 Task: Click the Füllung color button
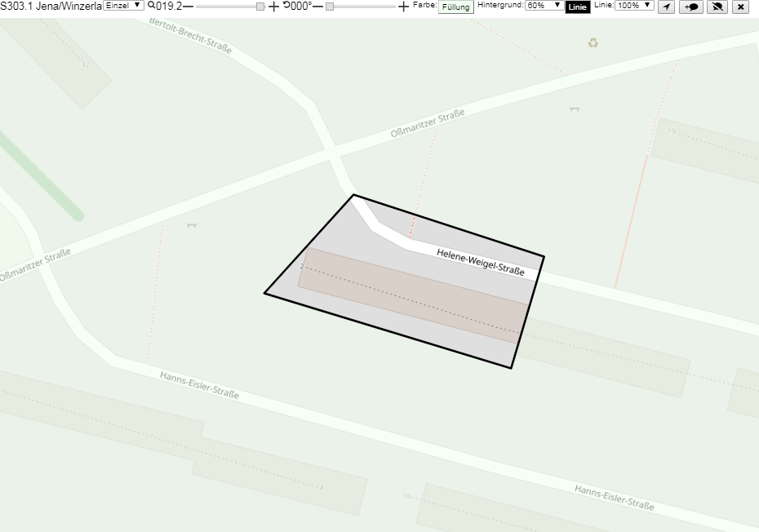pos(456,7)
